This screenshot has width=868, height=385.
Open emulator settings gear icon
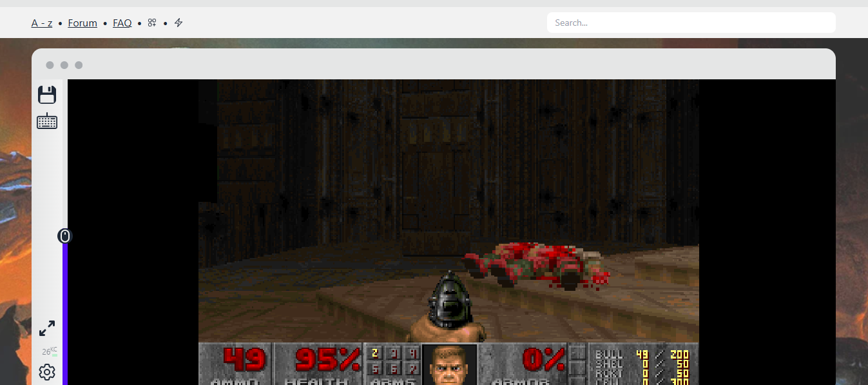47,372
